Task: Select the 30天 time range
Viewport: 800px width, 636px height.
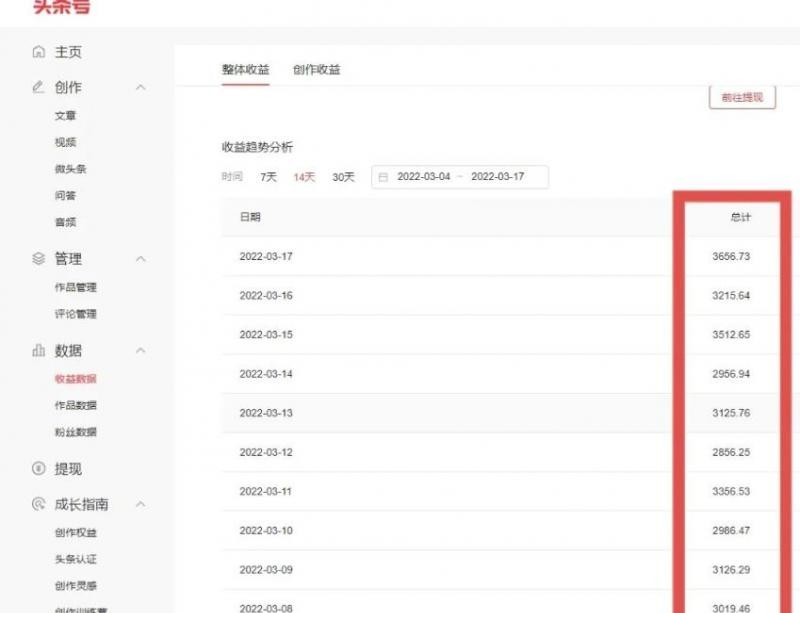Action: 343,177
